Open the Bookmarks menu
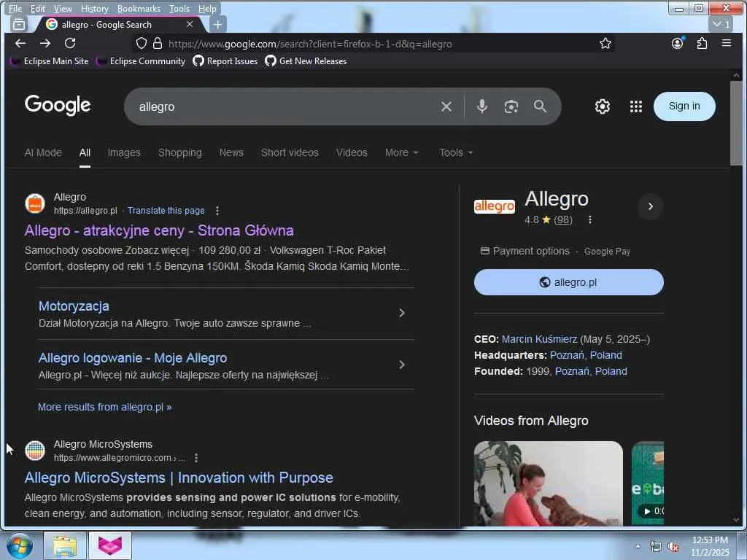This screenshot has height=560, width=747. coord(139,9)
